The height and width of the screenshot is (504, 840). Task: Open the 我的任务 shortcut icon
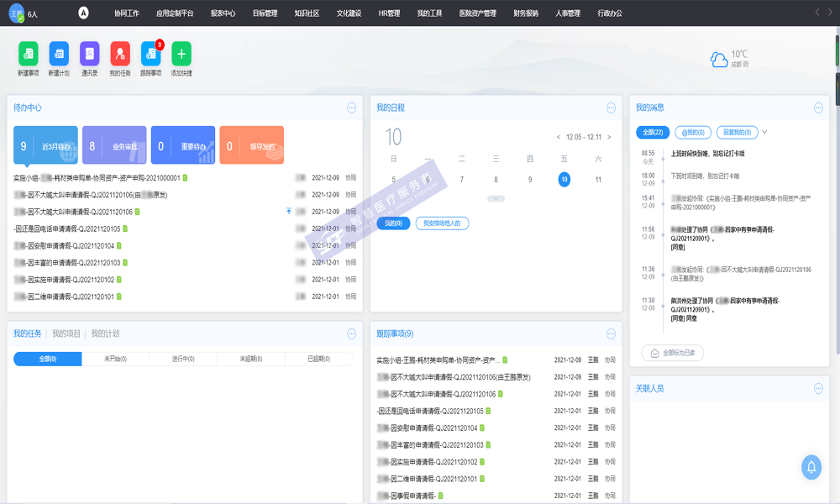[x=120, y=54]
